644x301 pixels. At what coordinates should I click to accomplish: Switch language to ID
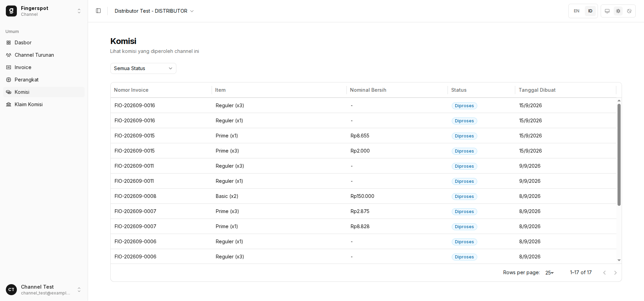[590, 11]
